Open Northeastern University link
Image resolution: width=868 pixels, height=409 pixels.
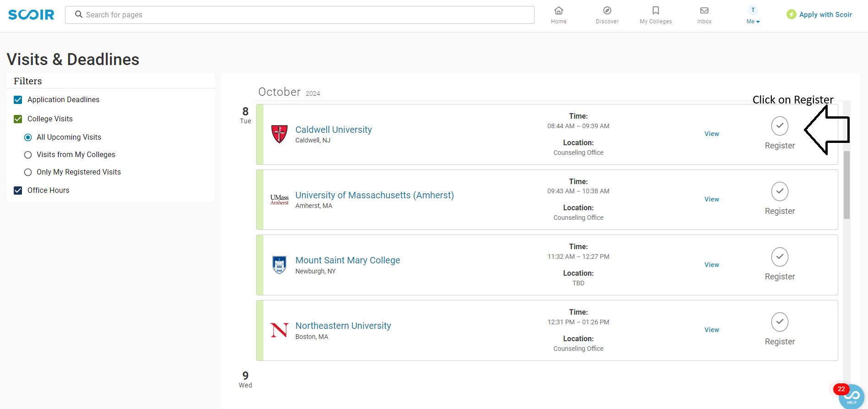pyautogui.click(x=343, y=326)
